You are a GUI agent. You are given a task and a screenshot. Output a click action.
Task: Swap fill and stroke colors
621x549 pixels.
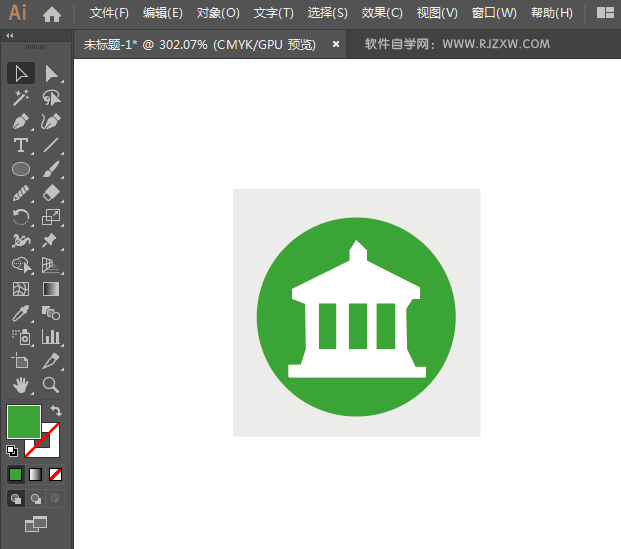tap(56, 410)
